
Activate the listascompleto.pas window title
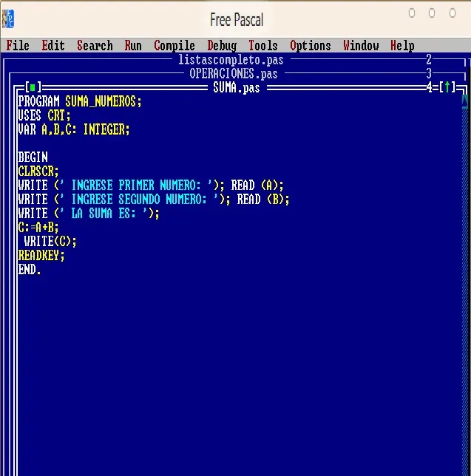click(x=231, y=60)
